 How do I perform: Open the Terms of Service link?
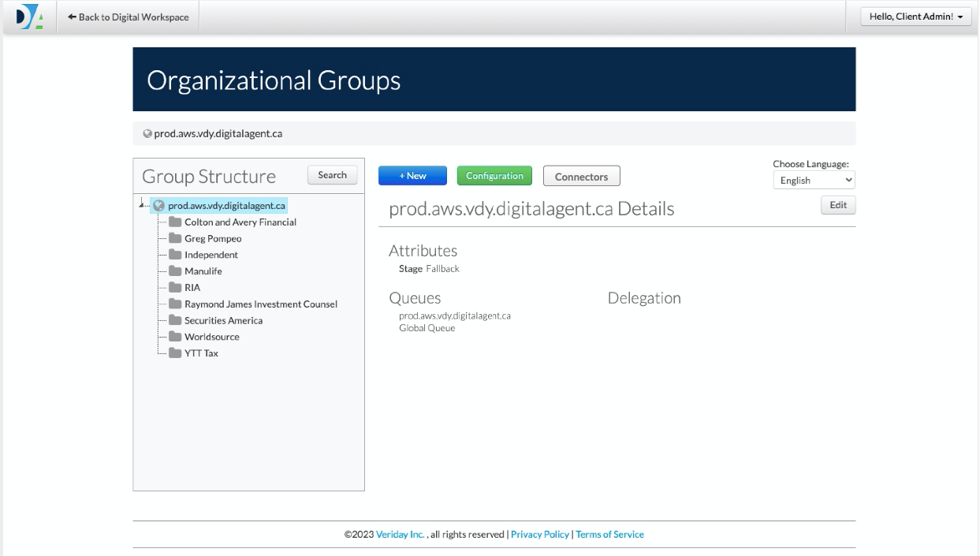[x=609, y=535]
